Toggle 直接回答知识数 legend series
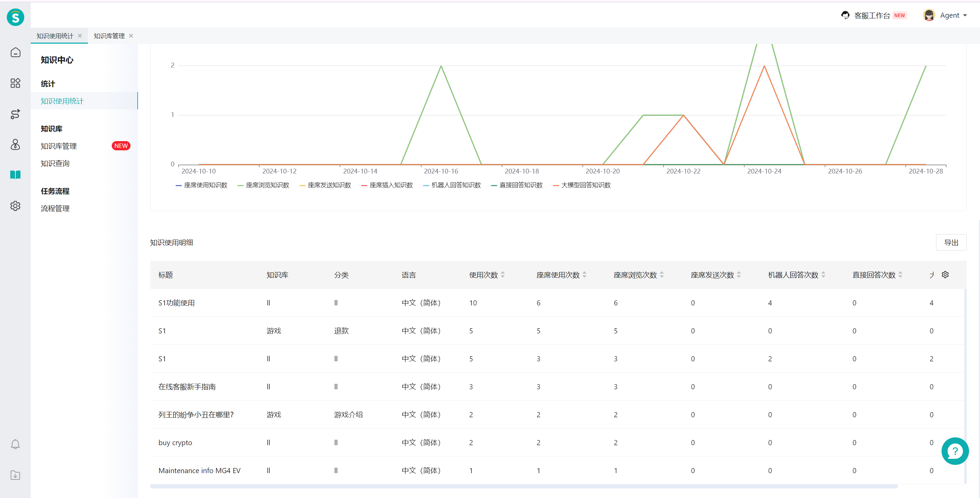 tap(517, 185)
